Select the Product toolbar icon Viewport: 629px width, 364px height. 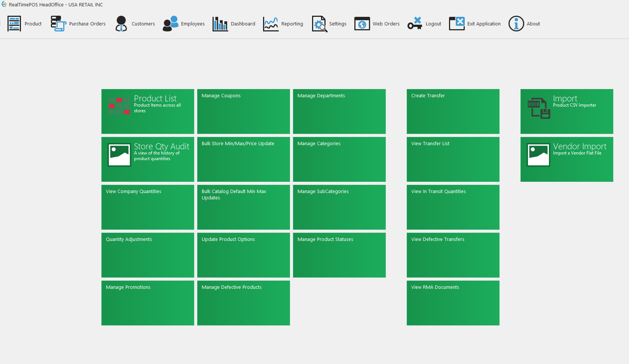[x=24, y=24]
